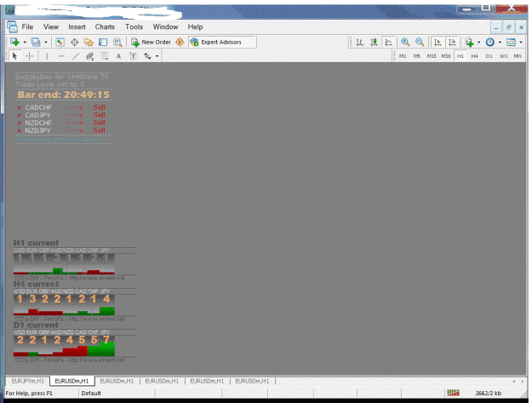
Task: Toggle Chart Shift icon
Action: (x=452, y=42)
